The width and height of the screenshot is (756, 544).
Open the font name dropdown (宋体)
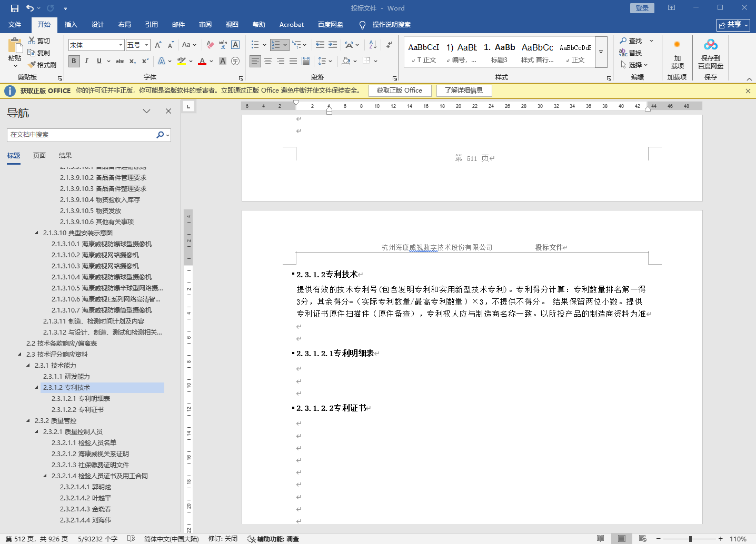[121, 45]
